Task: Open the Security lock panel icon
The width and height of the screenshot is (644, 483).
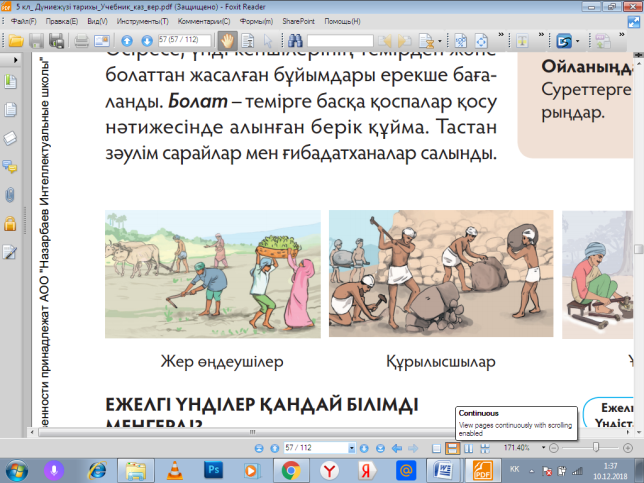Action: [x=10, y=224]
